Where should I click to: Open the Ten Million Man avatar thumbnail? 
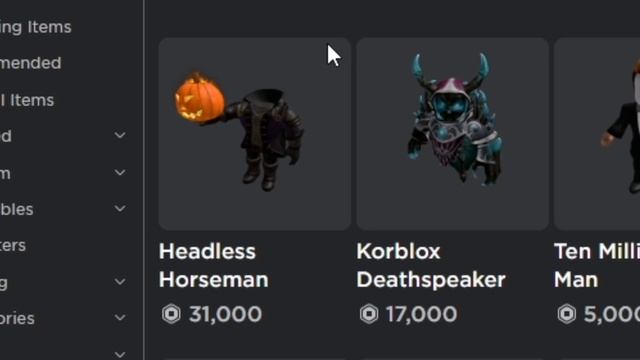[597, 134]
